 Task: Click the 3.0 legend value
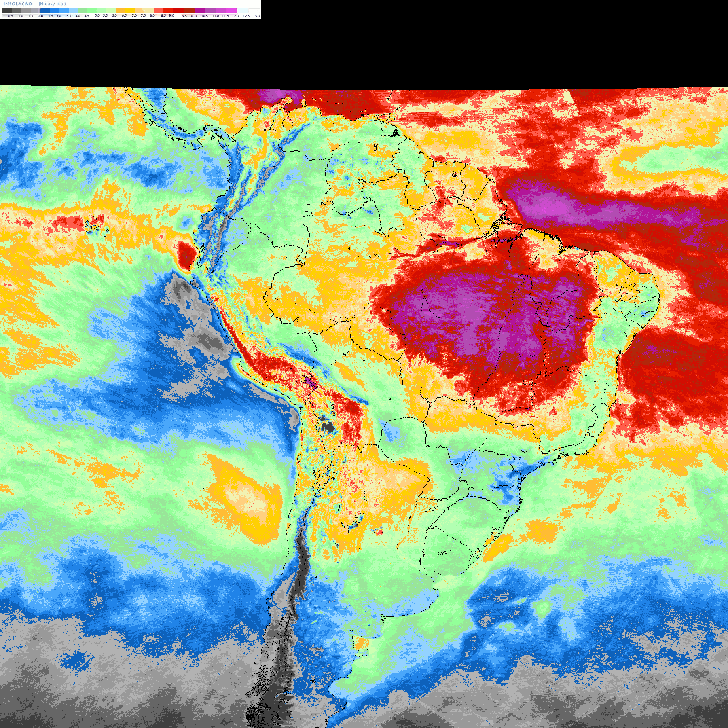(x=59, y=16)
